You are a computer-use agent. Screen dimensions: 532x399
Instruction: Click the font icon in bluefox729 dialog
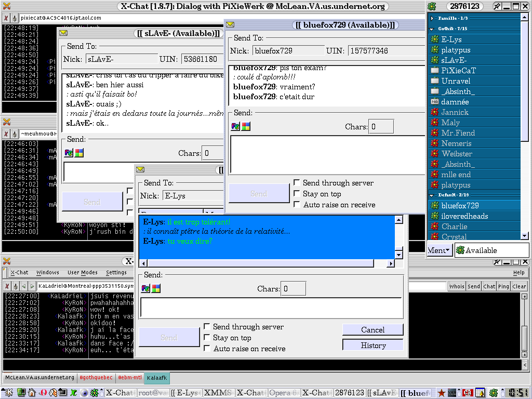235,126
